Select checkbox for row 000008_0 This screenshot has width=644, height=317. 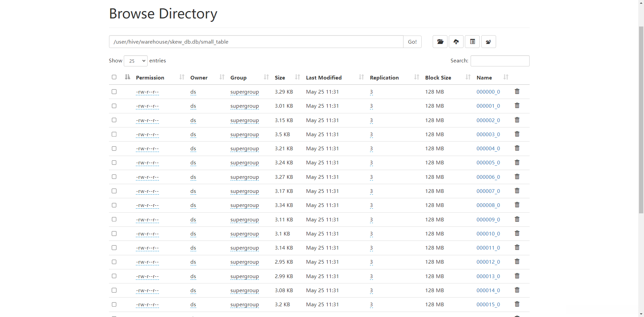(114, 205)
